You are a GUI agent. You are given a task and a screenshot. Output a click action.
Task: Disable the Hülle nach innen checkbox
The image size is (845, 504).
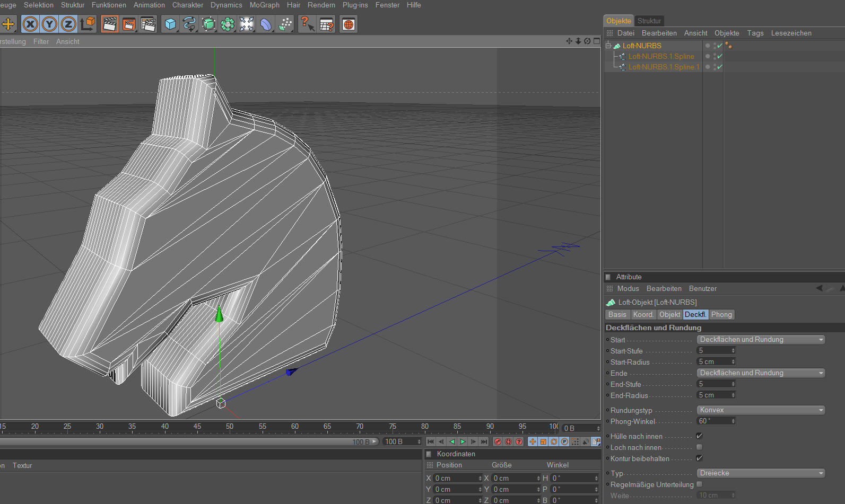tap(699, 436)
